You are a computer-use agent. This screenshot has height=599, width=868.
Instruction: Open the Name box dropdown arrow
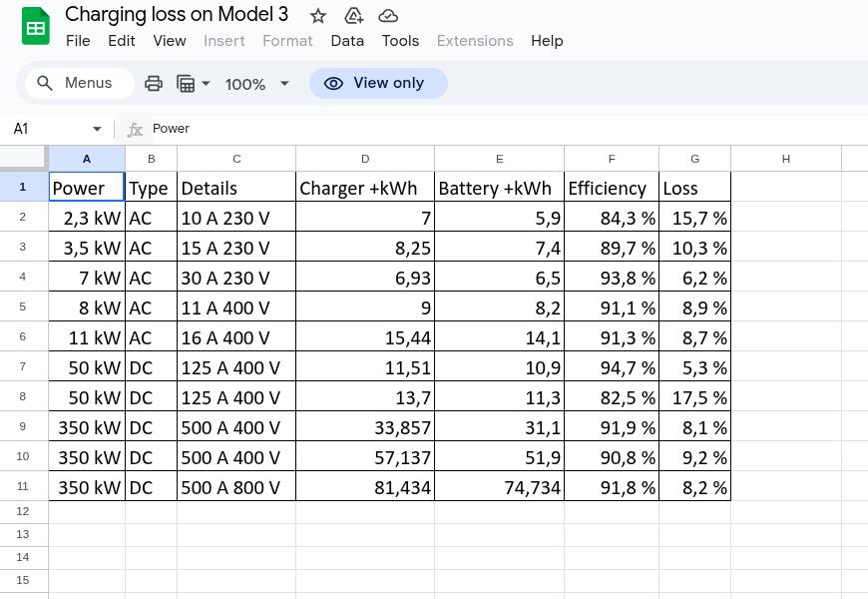[97, 129]
